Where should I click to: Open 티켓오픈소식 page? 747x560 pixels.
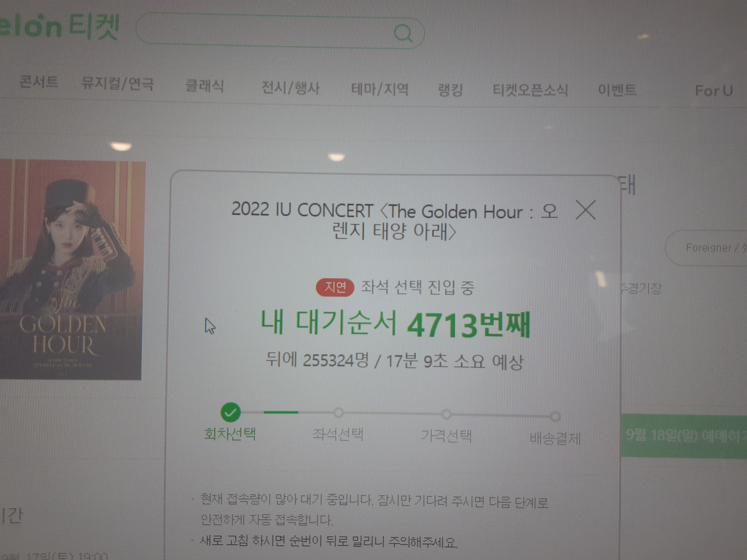coord(530,90)
